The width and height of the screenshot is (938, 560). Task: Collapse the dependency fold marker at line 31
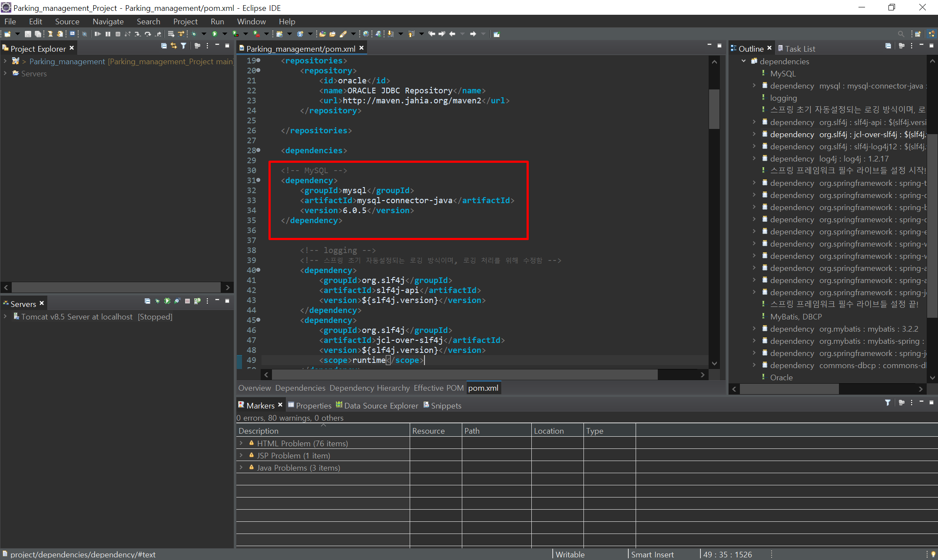[x=259, y=180]
